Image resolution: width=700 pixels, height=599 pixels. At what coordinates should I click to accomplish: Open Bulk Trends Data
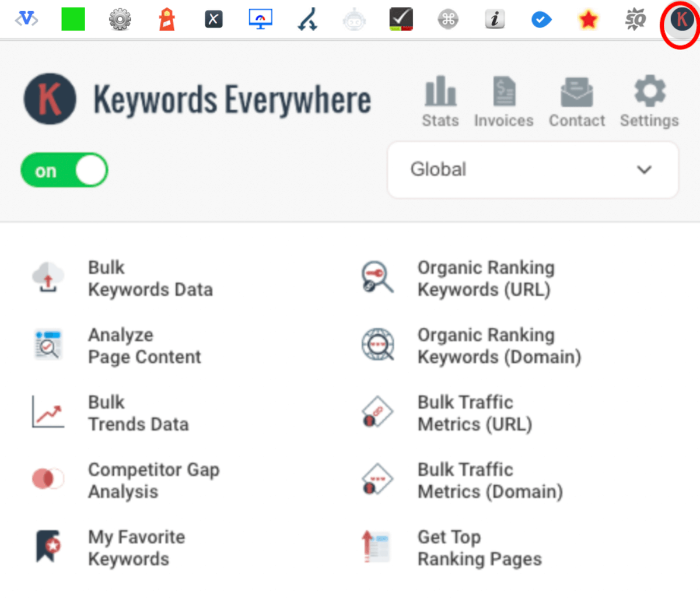(x=138, y=413)
